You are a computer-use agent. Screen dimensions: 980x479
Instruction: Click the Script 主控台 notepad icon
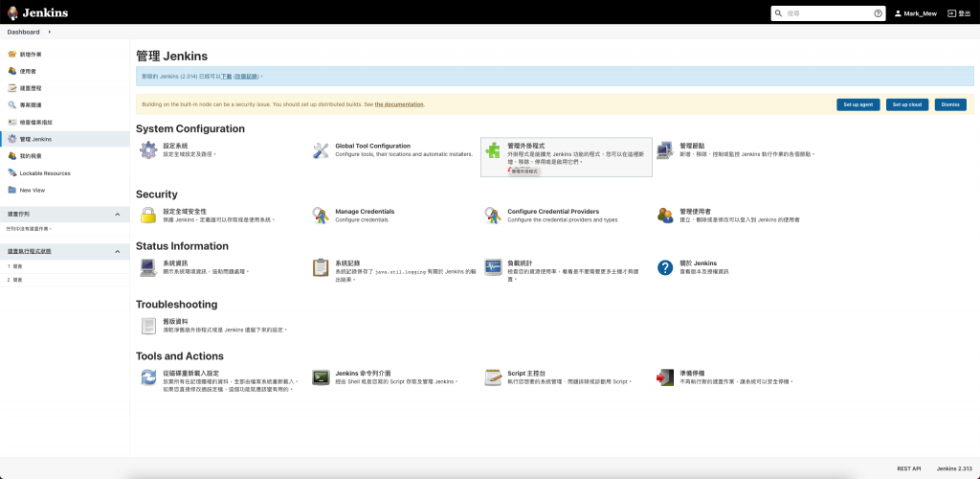(x=493, y=377)
